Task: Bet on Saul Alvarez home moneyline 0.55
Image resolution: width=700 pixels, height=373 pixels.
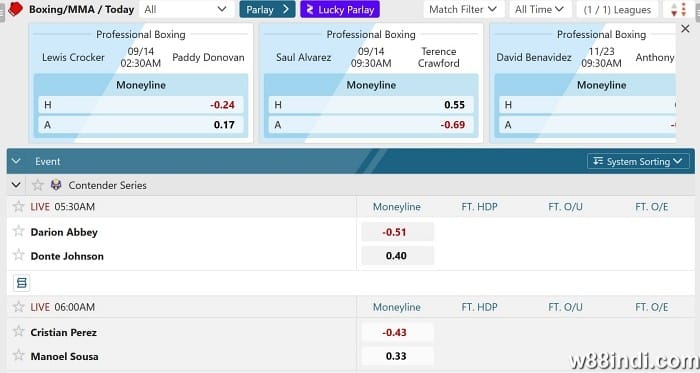Action: tap(371, 105)
